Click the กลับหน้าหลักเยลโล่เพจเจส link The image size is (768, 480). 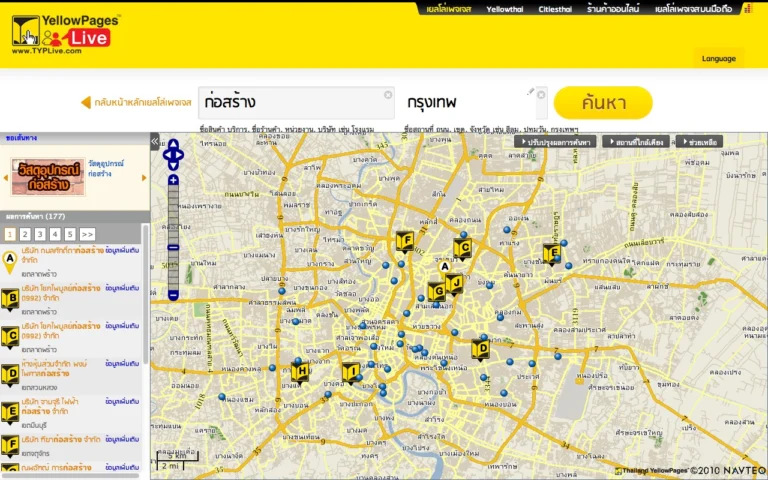tap(143, 102)
